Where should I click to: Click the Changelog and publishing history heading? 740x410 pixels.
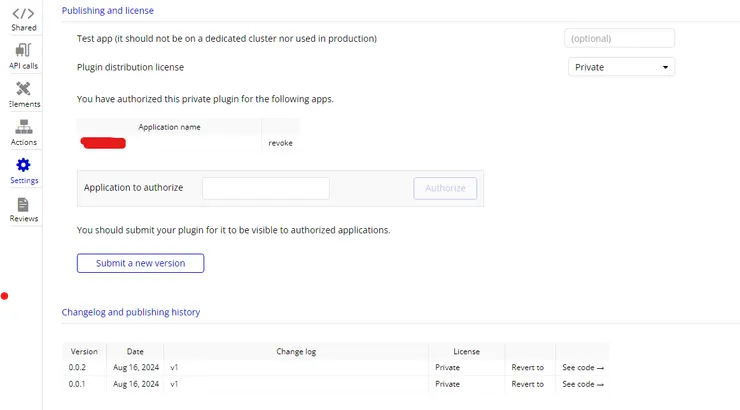[x=131, y=312]
